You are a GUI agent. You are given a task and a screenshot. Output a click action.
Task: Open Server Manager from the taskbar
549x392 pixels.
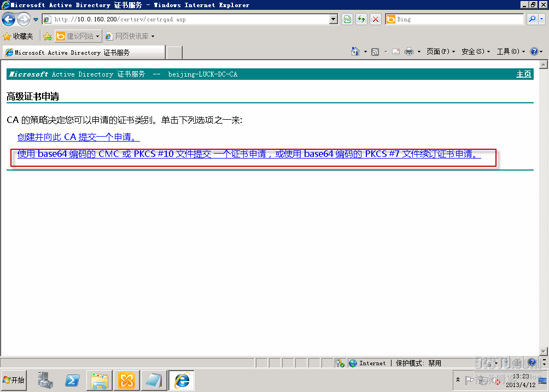tap(45, 380)
